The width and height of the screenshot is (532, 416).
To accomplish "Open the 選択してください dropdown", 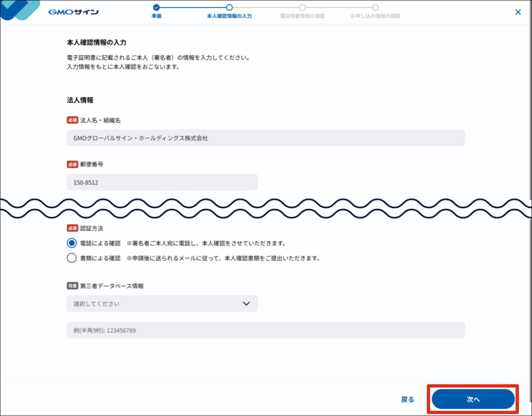I will point(162,303).
